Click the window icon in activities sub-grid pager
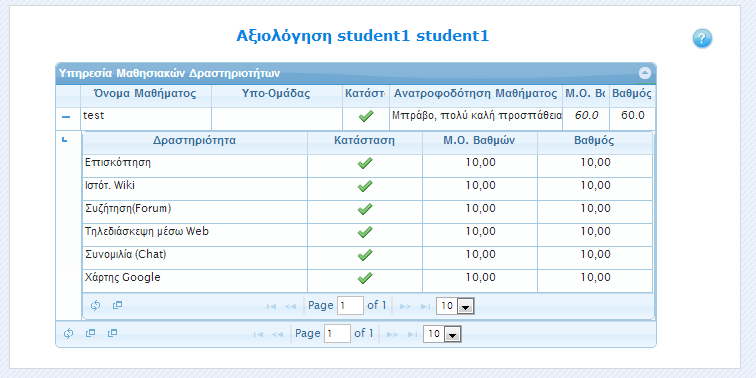Viewport: 756px width, 378px height. point(117,305)
